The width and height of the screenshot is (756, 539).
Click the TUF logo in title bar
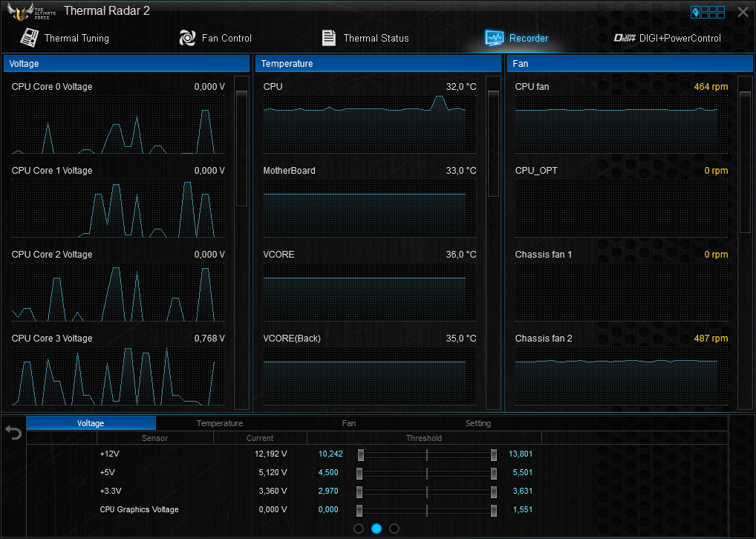[x=31, y=12]
